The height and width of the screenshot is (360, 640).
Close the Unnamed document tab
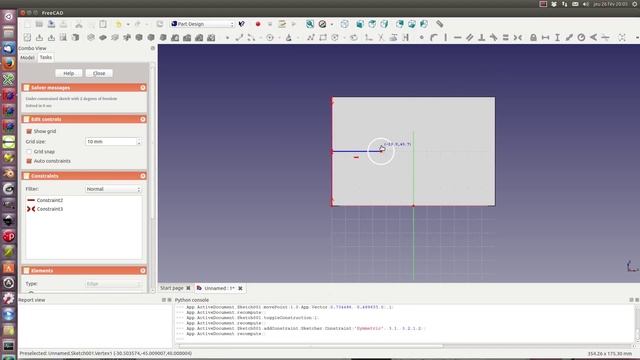(x=240, y=288)
